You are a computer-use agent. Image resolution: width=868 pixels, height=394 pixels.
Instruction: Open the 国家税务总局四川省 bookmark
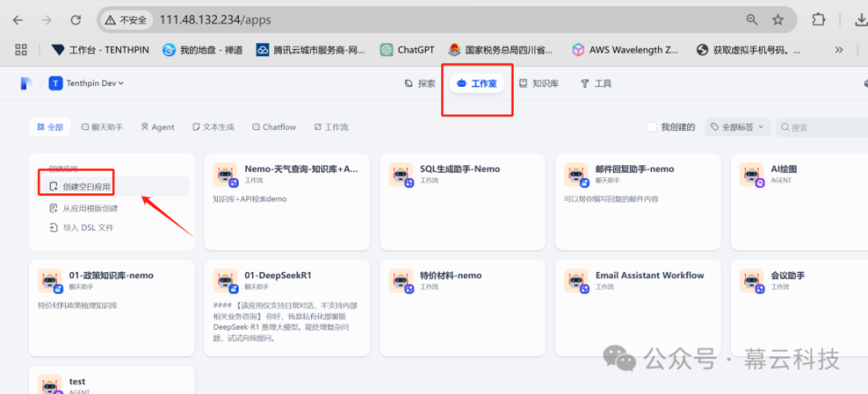pos(500,50)
